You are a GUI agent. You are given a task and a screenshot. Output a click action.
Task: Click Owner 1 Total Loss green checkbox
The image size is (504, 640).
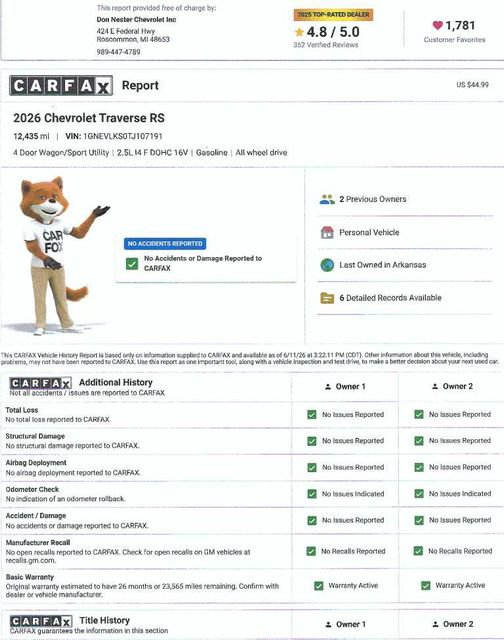coord(312,415)
